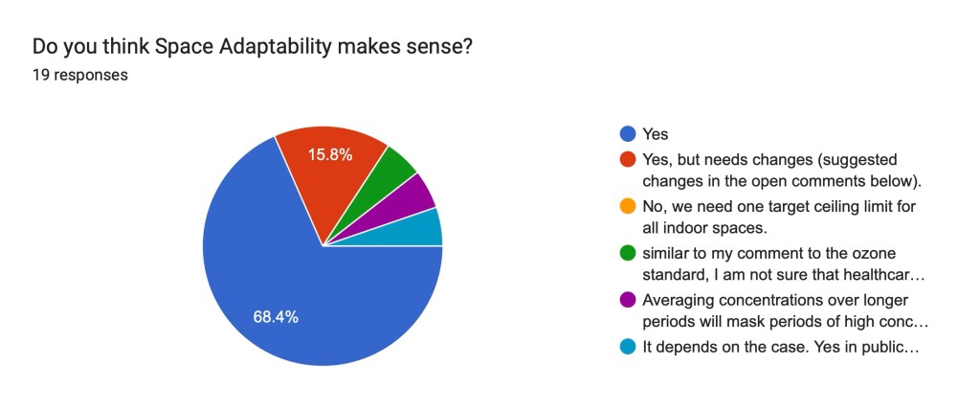
Task: Click the teal legend dot
Action: [x=629, y=347]
